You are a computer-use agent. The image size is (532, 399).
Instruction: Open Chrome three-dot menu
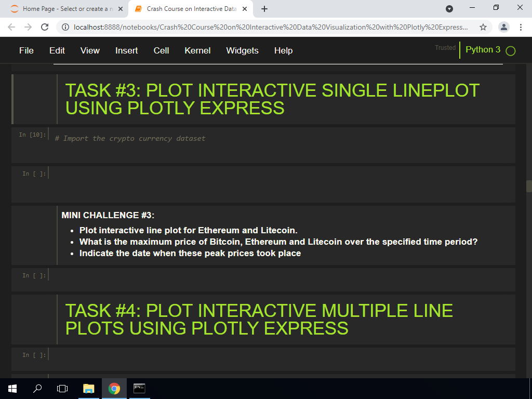click(x=521, y=27)
